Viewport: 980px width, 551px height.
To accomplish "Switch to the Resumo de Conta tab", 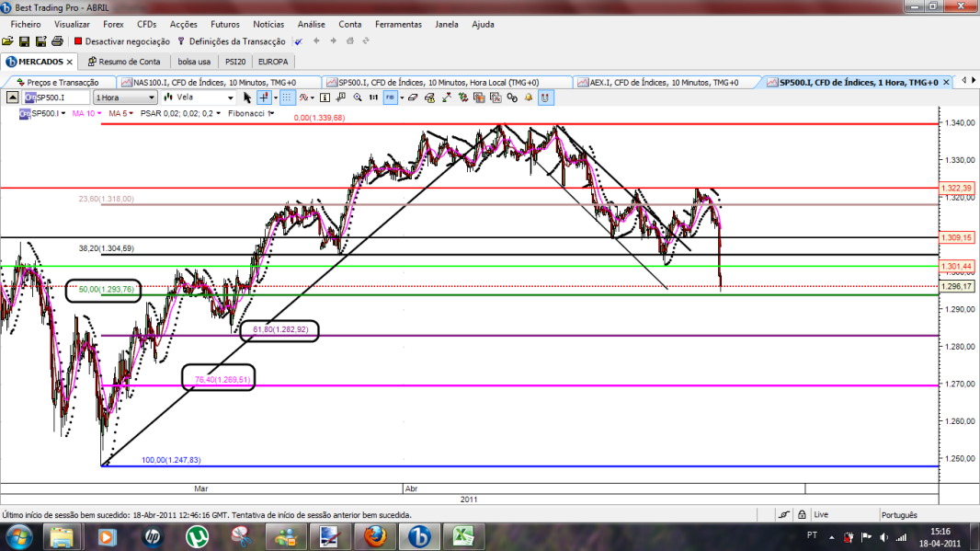I will click(x=124, y=62).
